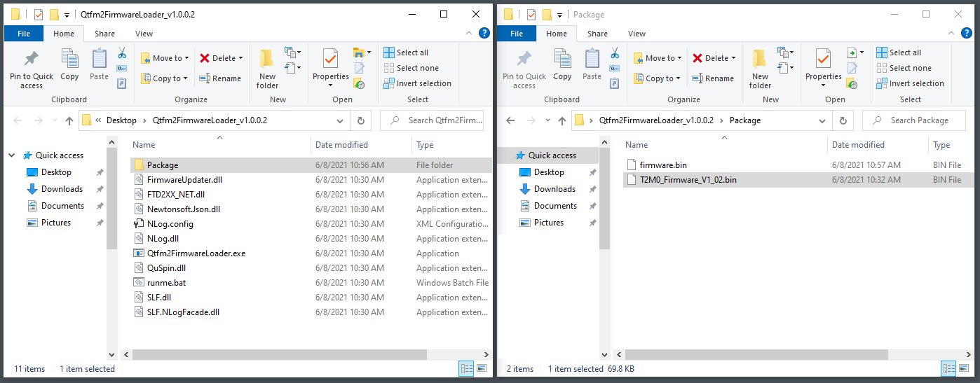Switch to Share tab in Package window
Viewport: 980px width, 383px height.
pos(598,33)
